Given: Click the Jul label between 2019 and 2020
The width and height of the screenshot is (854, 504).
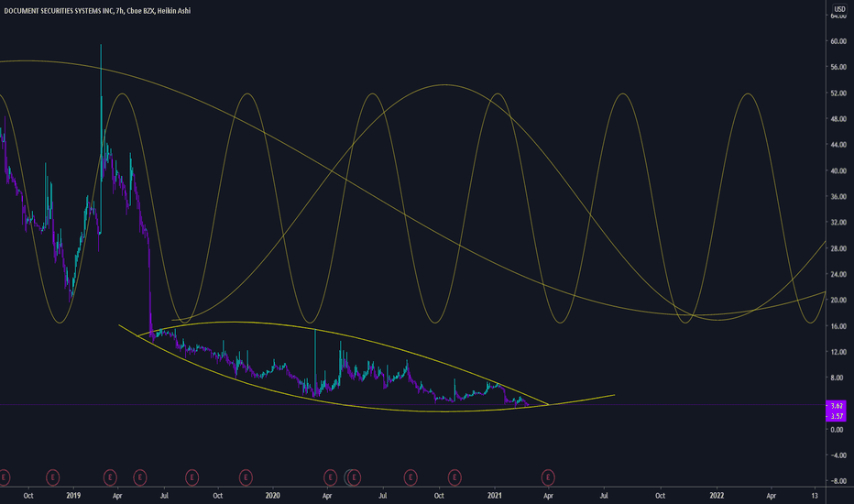Looking at the screenshot, I should [164, 496].
